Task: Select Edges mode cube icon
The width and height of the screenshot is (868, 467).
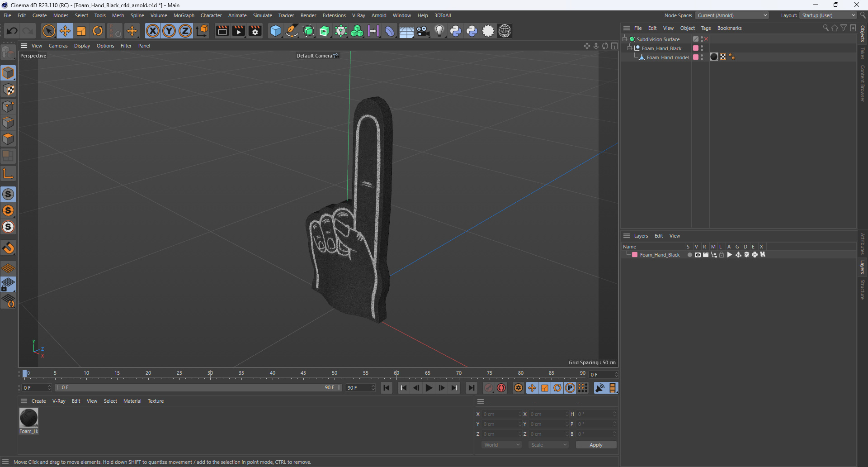Action: coord(8,123)
